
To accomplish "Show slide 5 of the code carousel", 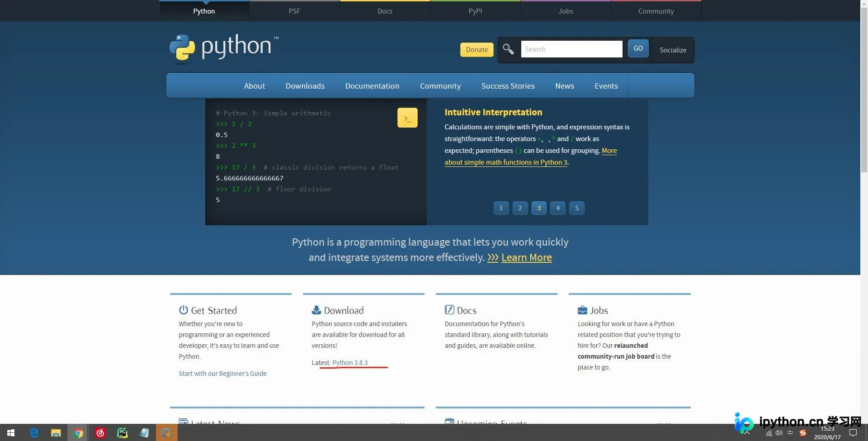I will click(x=577, y=208).
